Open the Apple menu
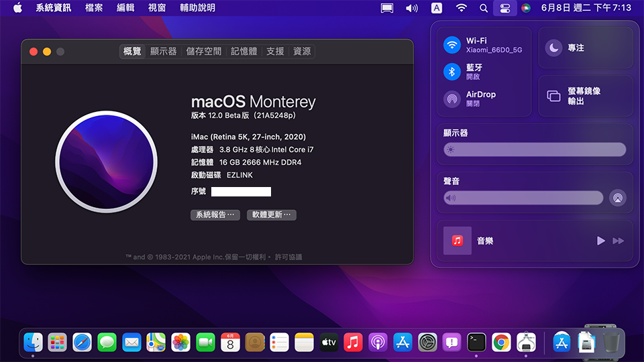 (17, 8)
